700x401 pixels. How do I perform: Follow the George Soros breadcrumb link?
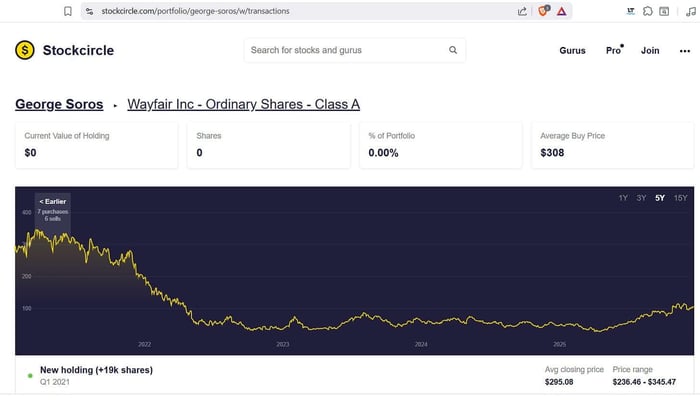[x=61, y=104]
